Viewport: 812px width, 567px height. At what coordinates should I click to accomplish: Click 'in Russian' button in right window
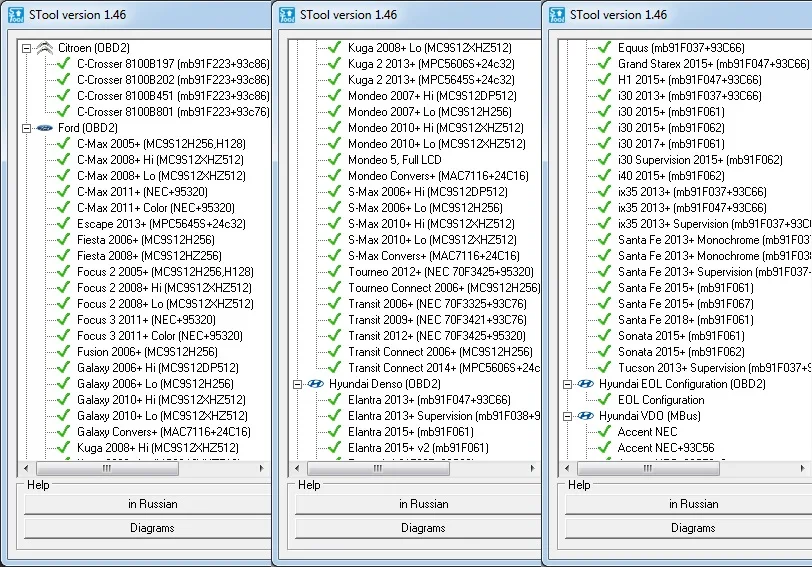coord(689,504)
